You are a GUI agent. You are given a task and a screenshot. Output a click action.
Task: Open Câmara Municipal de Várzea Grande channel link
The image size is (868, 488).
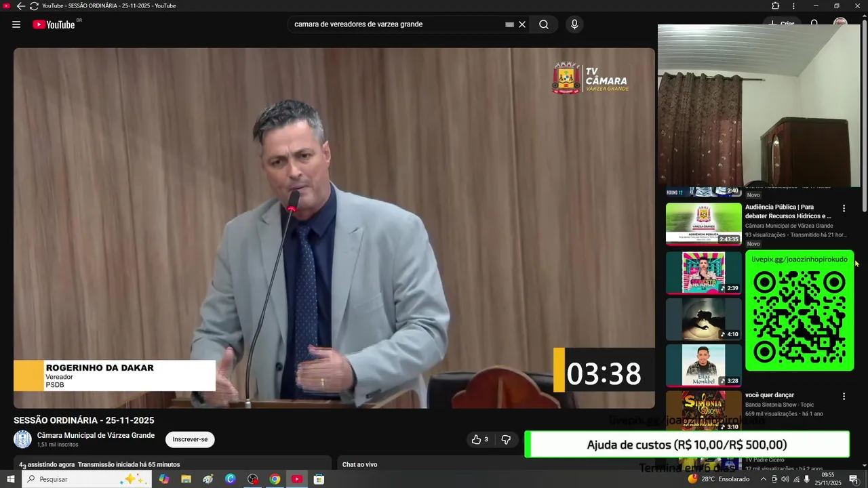point(96,435)
